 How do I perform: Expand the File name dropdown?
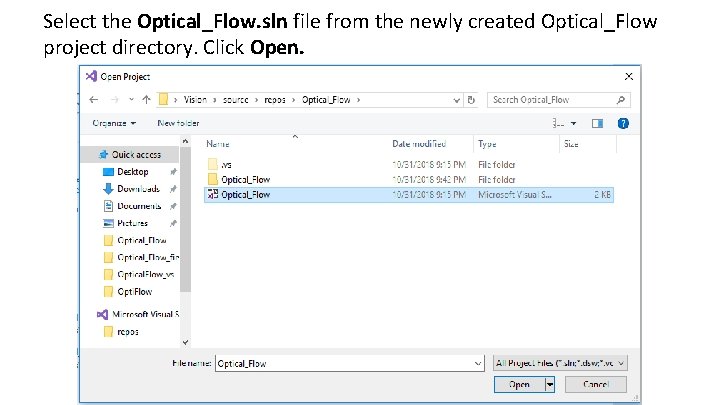point(478,363)
